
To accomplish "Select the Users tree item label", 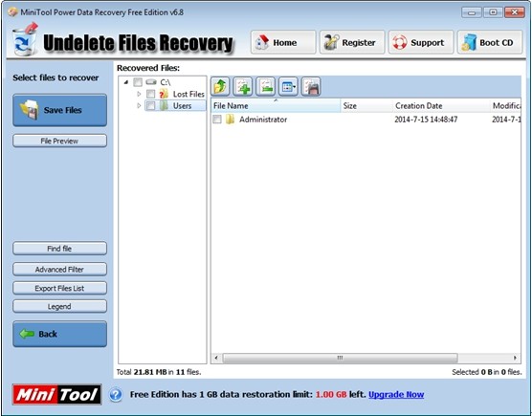I will [182, 106].
